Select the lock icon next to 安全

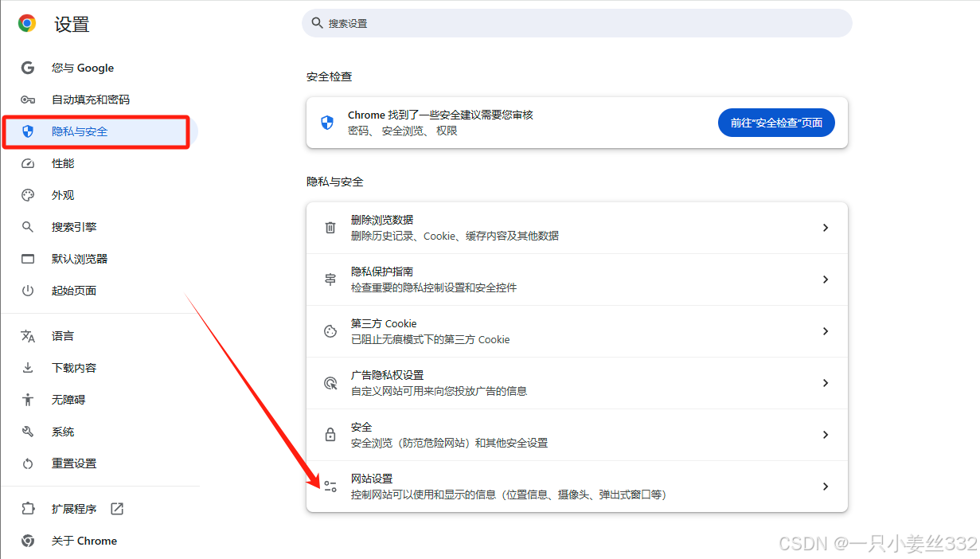tap(330, 434)
